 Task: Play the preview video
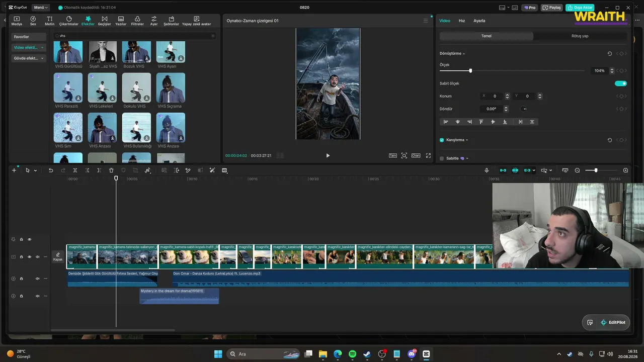pos(328,156)
